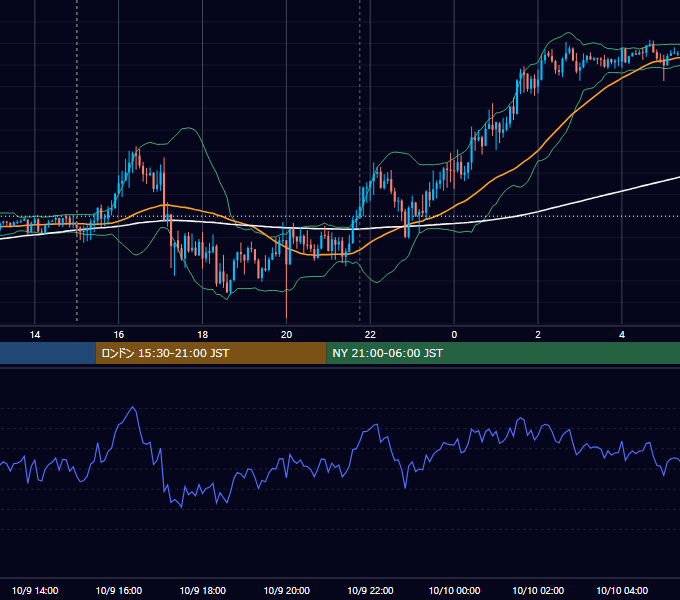Click the NY 21:00-06:00 JST session bar
This screenshot has height=600, width=680.
(x=503, y=353)
